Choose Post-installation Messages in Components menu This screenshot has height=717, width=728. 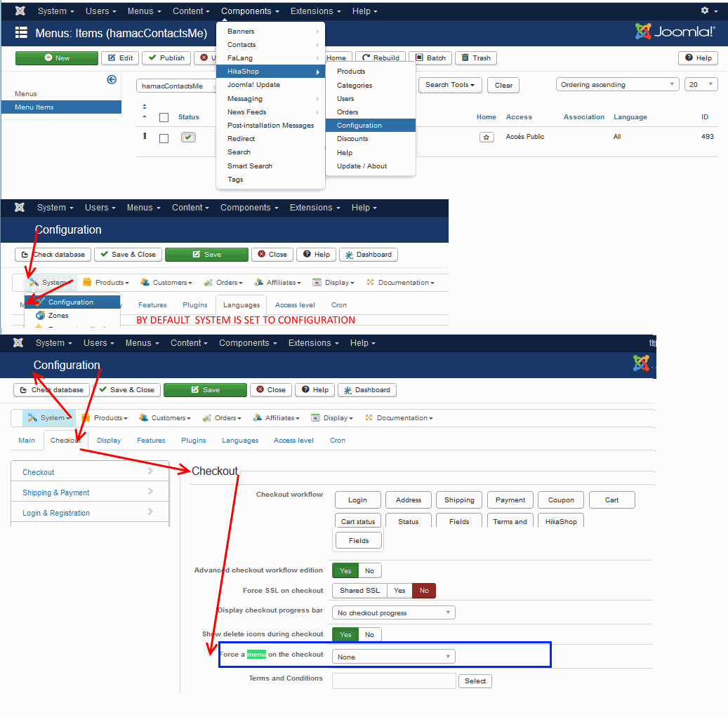[271, 126]
